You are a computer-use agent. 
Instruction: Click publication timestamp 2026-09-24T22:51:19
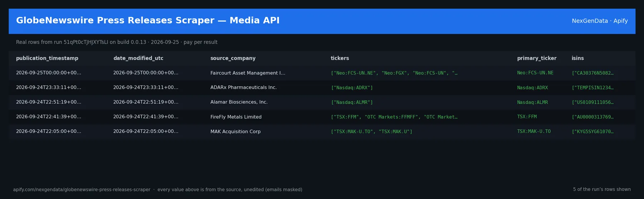(49, 102)
